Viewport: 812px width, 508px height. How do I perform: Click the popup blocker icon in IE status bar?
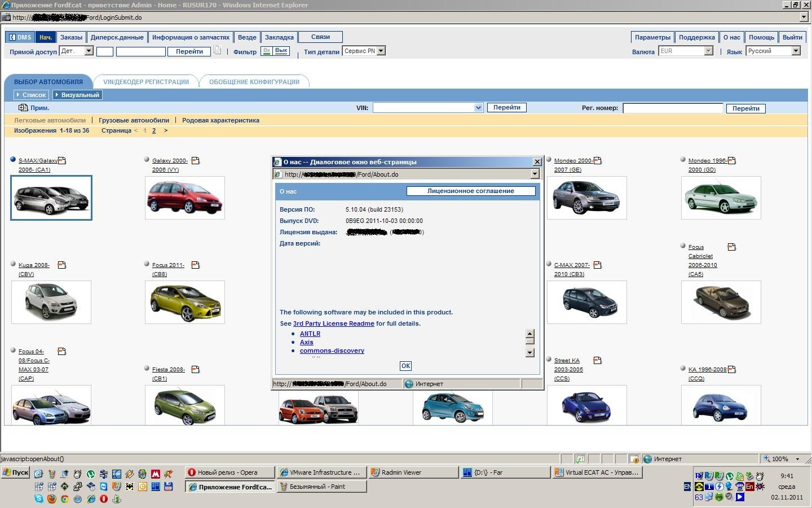pos(634,459)
